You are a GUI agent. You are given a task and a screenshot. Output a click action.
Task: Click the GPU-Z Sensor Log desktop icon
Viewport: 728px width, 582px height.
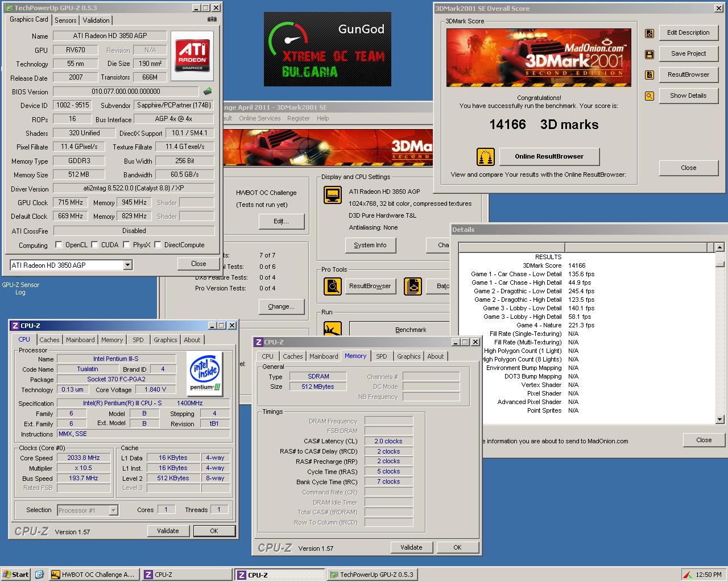pyautogui.click(x=20, y=288)
